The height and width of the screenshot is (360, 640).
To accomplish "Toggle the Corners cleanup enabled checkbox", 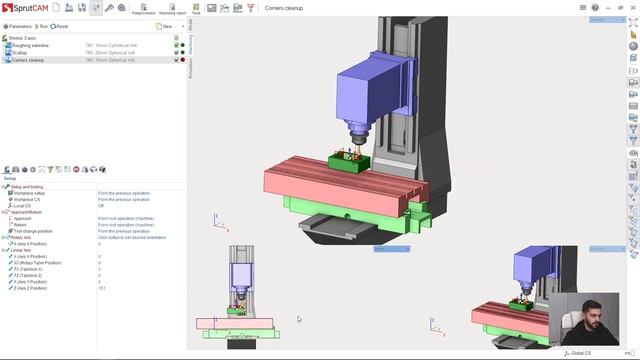I will coord(176,60).
